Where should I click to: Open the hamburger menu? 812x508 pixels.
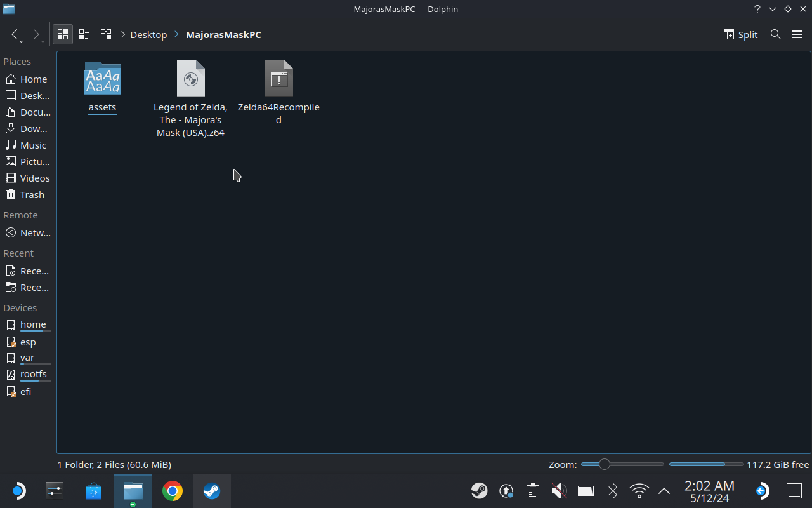[797, 34]
